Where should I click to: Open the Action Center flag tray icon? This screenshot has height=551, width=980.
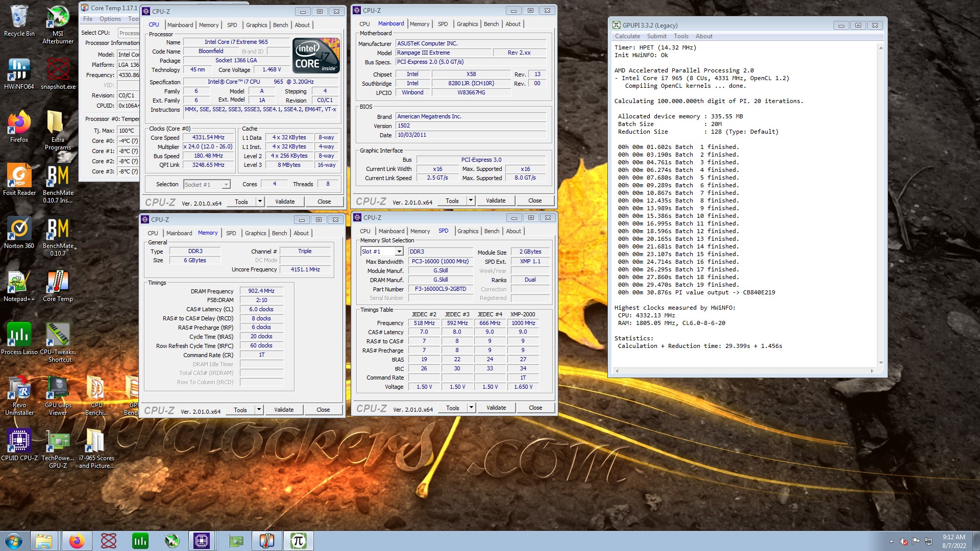[x=916, y=541]
